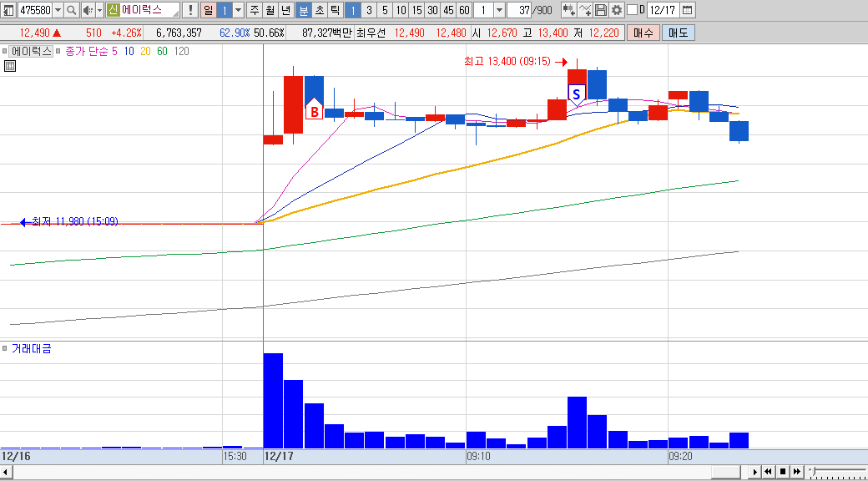Enable the D date checkbox
Viewport: 868px width, 481px height.
point(632,10)
